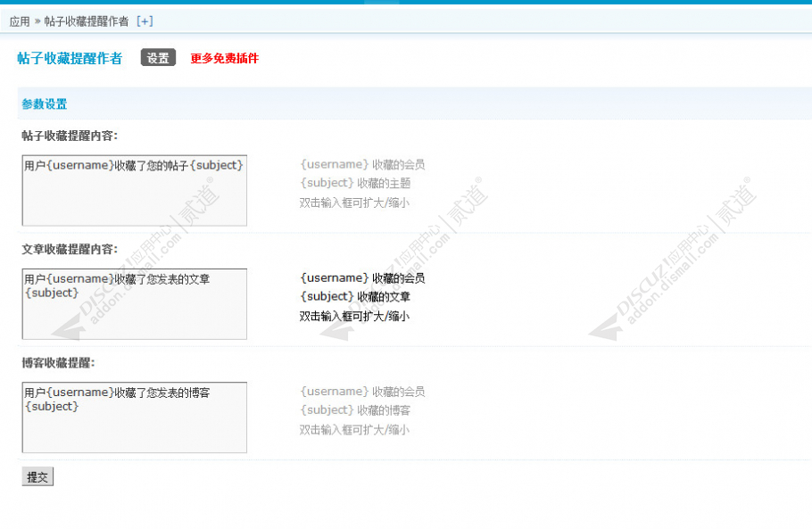This screenshot has width=812, height=529.
Task: Submit the form with the 提交 button
Action: click(37, 476)
